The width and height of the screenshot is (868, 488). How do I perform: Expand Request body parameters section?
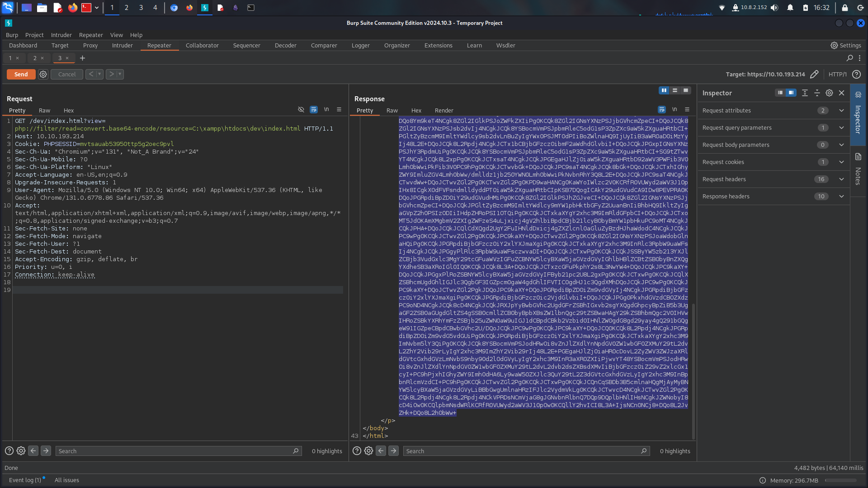[x=774, y=145]
